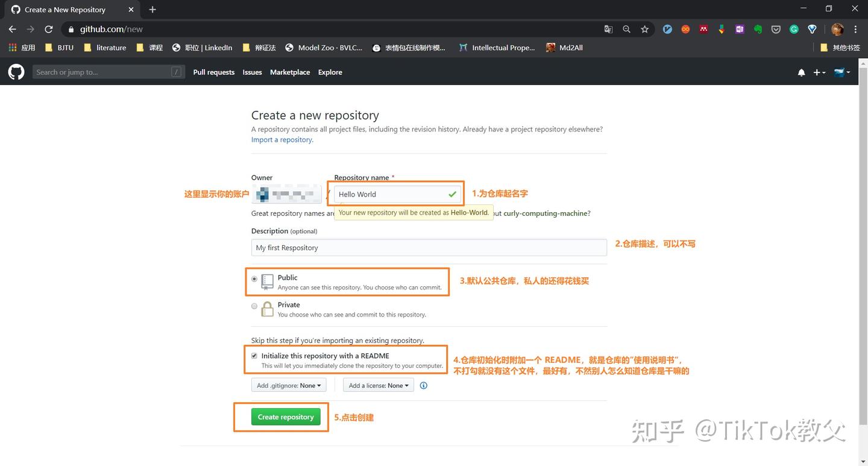
Task: Click the search icon in the address bar
Action: tap(626, 28)
